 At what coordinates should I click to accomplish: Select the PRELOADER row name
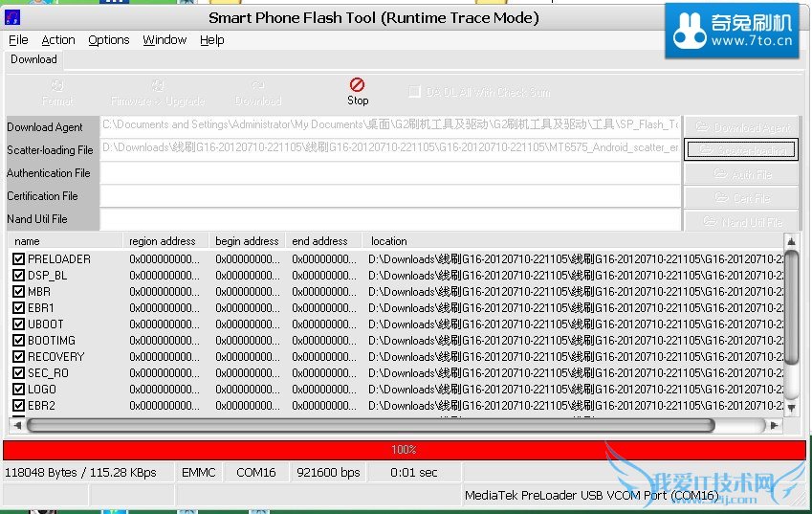(59, 259)
